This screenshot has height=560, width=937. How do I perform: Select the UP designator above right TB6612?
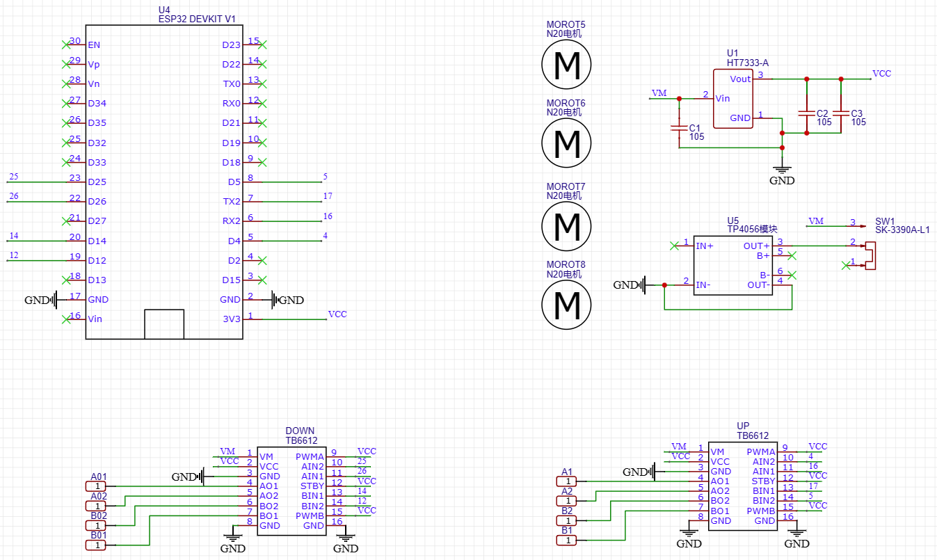[743, 426]
